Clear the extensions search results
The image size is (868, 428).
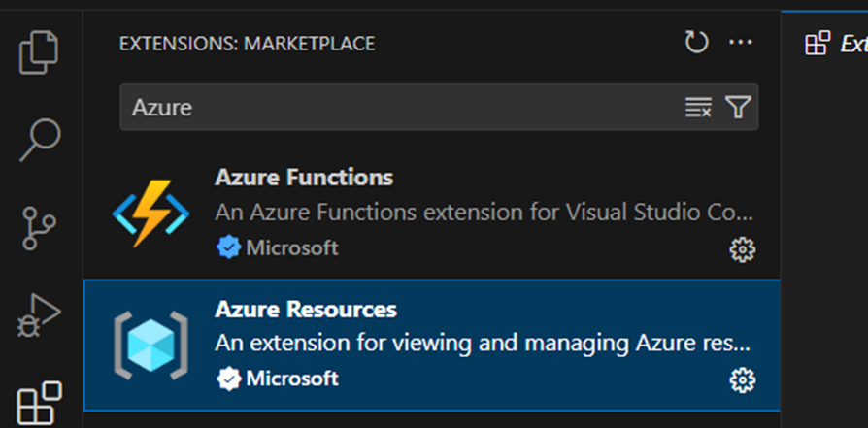[698, 107]
